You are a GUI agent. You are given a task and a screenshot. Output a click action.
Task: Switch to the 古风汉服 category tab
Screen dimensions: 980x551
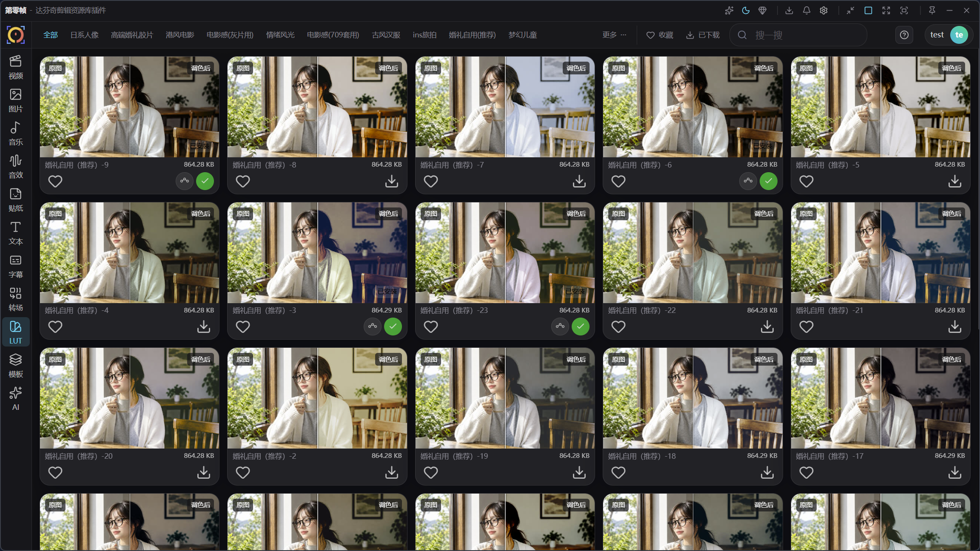pos(386,35)
